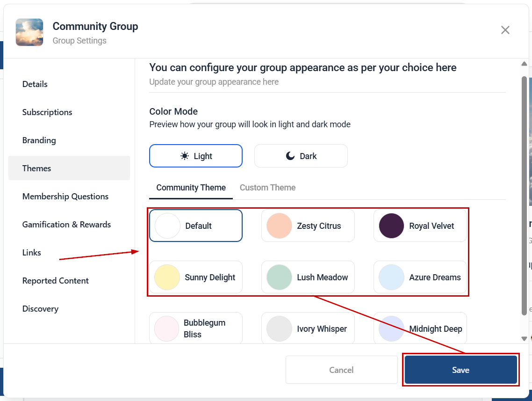Image resolution: width=532 pixels, height=401 pixels.
Task: Choose the Ivory Whisper theme
Action: point(308,328)
